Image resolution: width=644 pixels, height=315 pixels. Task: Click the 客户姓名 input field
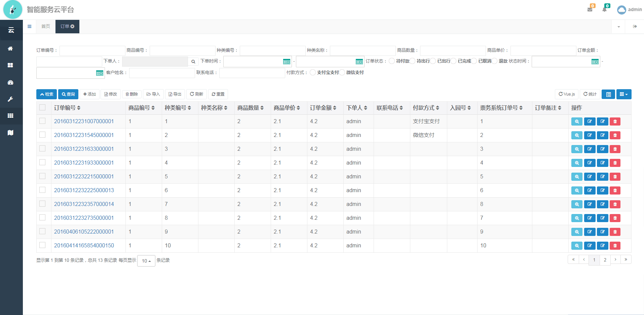tap(162, 73)
